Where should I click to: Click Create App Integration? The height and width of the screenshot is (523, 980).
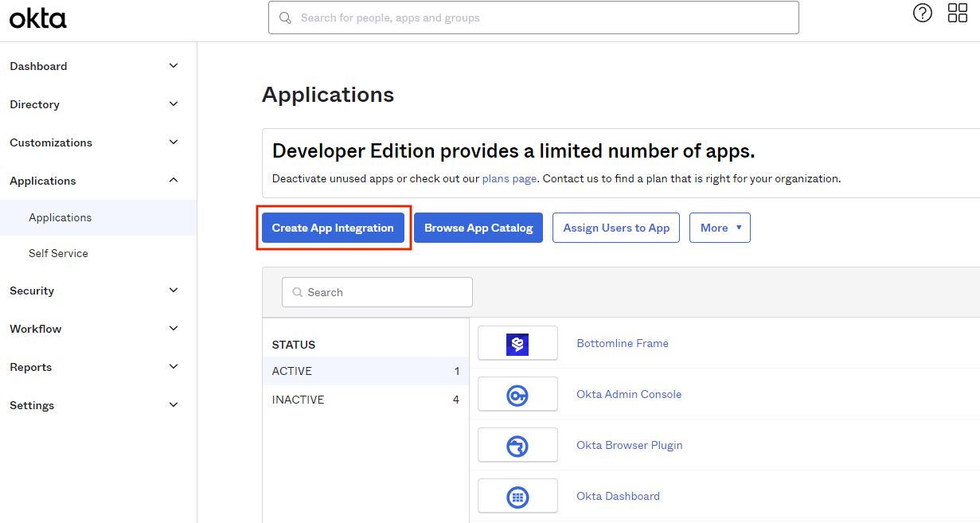click(x=333, y=228)
